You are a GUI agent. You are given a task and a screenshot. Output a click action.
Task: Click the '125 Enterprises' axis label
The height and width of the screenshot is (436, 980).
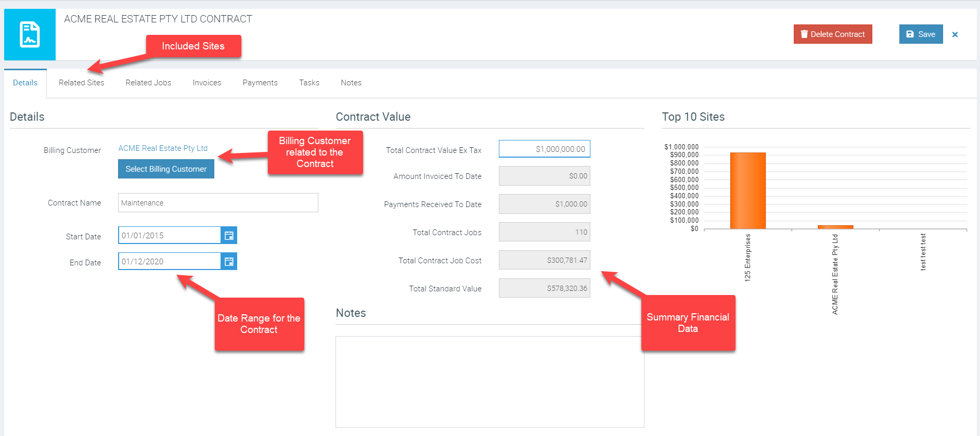pyautogui.click(x=747, y=258)
